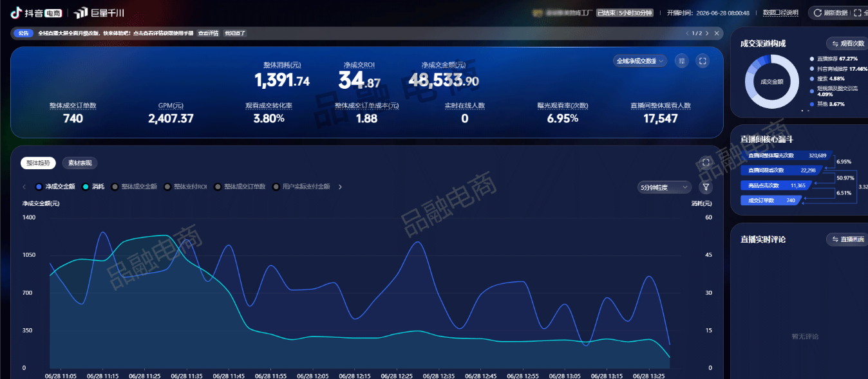868x379 pixels.
Task: Click the 直播实时评论 panel title
Action: [763, 239]
